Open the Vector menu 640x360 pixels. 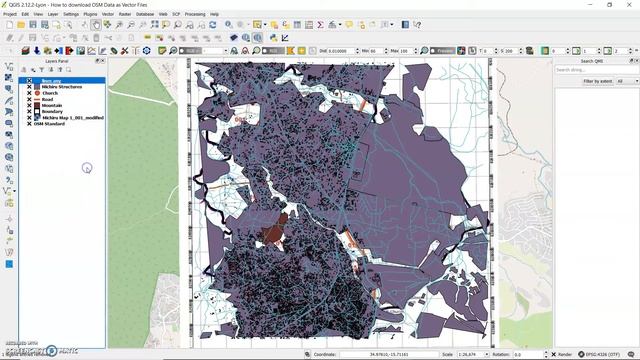click(108, 14)
